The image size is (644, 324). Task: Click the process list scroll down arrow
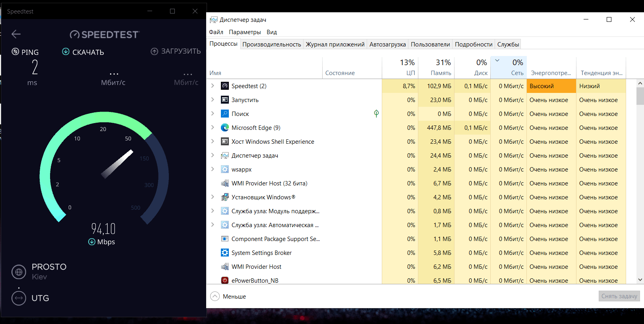click(x=640, y=280)
